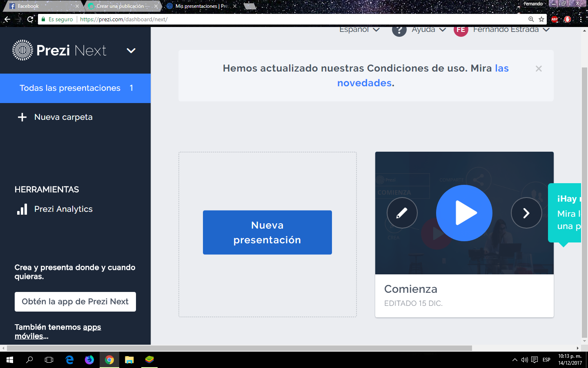Click the Prezi Analytics label
The width and height of the screenshot is (588, 368).
click(63, 209)
